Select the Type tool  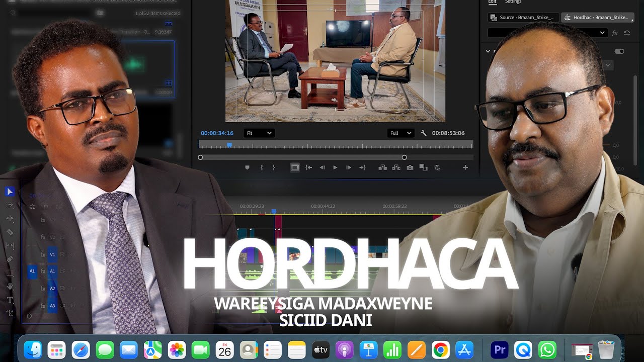[10, 300]
